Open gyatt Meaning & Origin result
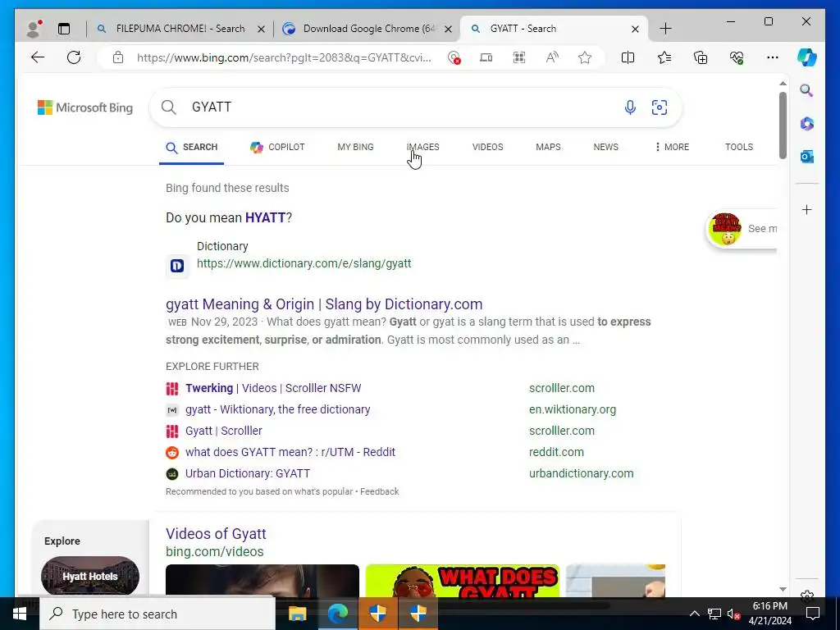Screen dimensions: 840x630 point(324,304)
